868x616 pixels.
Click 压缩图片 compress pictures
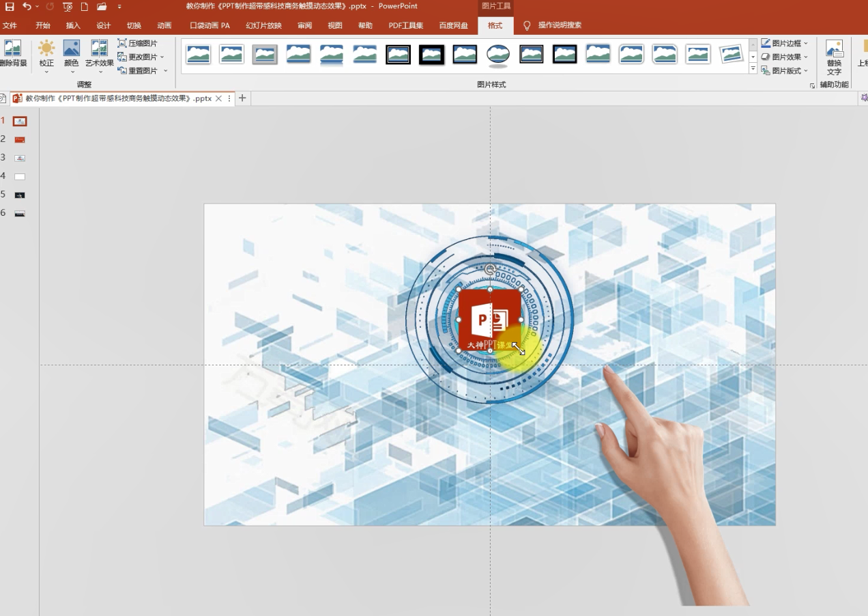tap(137, 43)
